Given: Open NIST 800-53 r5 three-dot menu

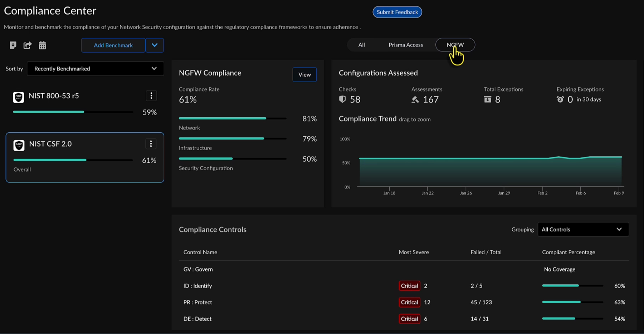Looking at the screenshot, I should (151, 96).
